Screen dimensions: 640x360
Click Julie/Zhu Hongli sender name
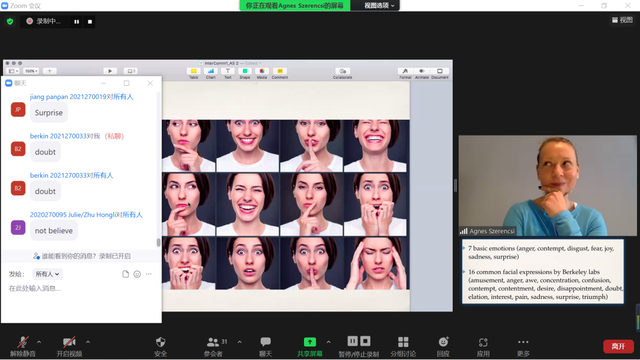click(73, 215)
